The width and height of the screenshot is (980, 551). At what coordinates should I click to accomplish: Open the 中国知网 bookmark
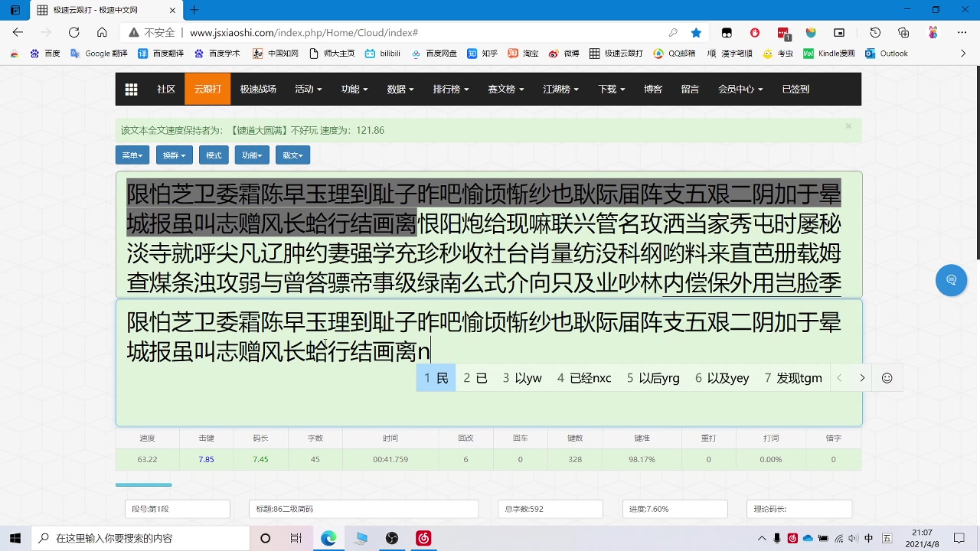276,54
